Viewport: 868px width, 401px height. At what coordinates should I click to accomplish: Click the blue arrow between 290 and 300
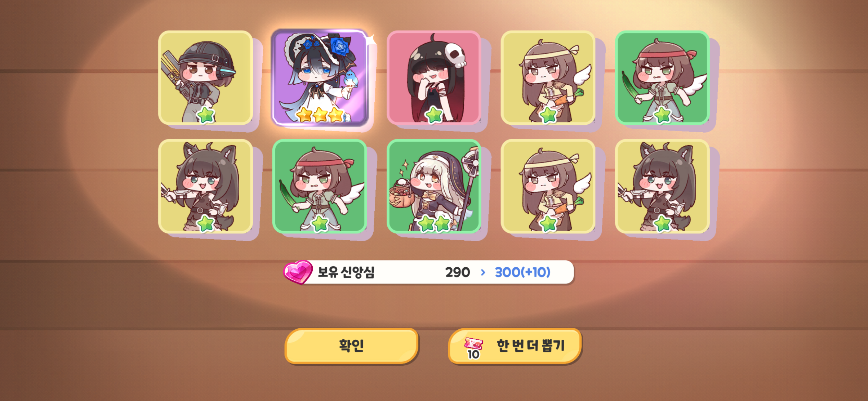click(x=483, y=272)
